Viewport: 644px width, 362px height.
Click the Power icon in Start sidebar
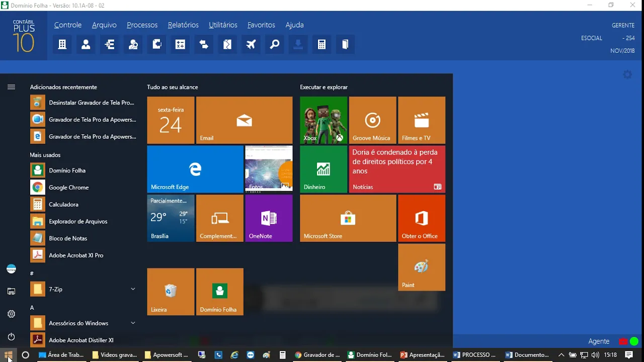tap(11, 337)
